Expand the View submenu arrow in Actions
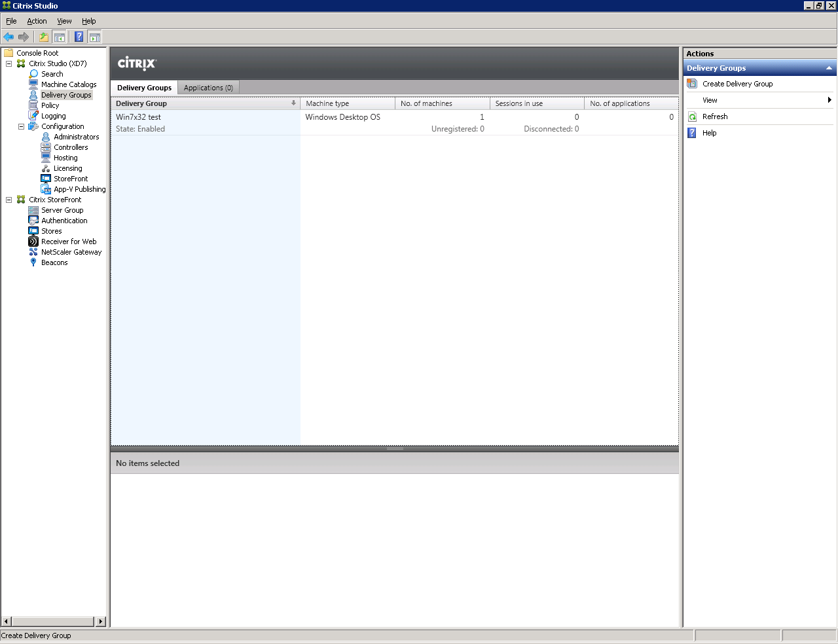The image size is (838, 644). coord(829,100)
